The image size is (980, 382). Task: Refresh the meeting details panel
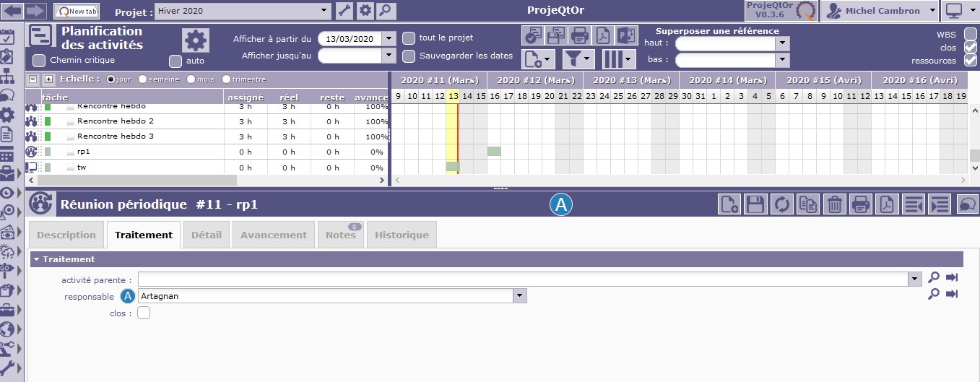pyautogui.click(x=781, y=204)
